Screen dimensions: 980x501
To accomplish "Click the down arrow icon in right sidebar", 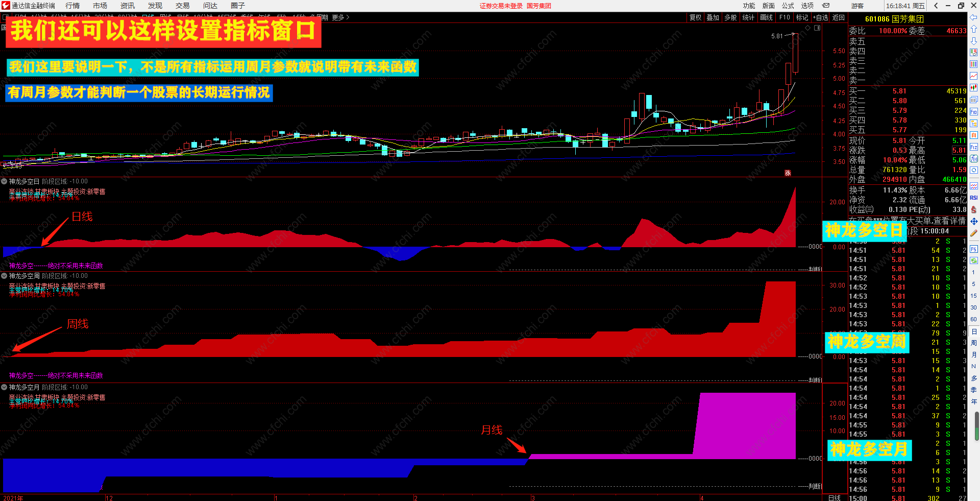I will [973, 41].
